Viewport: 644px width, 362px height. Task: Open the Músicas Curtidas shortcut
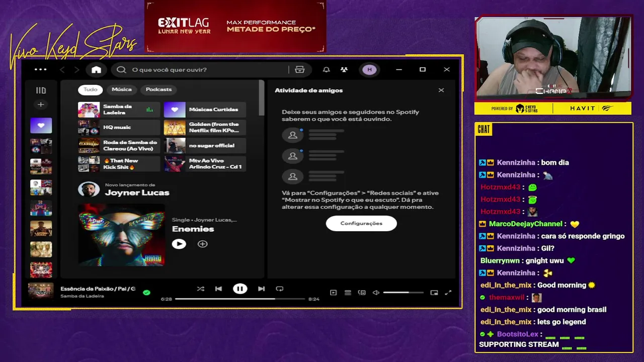pos(205,110)
